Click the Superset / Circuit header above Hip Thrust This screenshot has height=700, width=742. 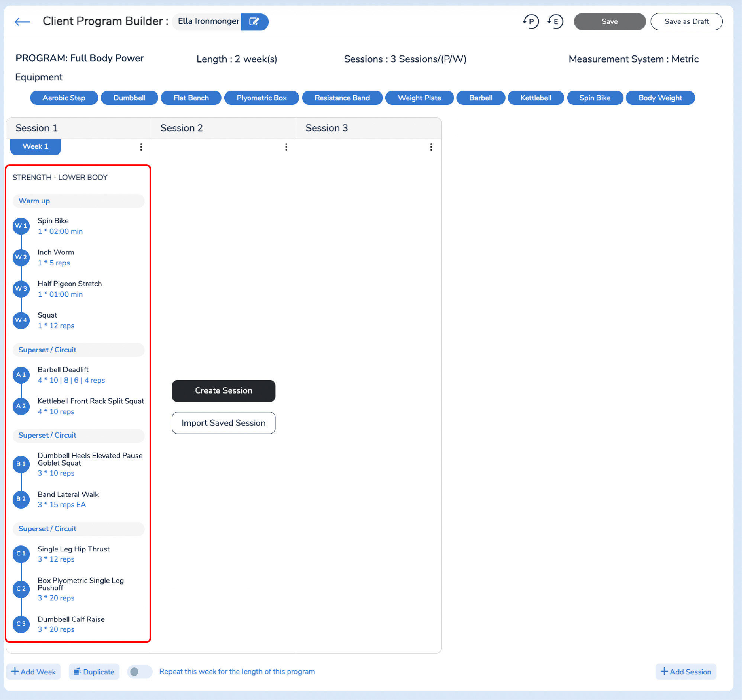pyautogui.click(x=79, y=529)
